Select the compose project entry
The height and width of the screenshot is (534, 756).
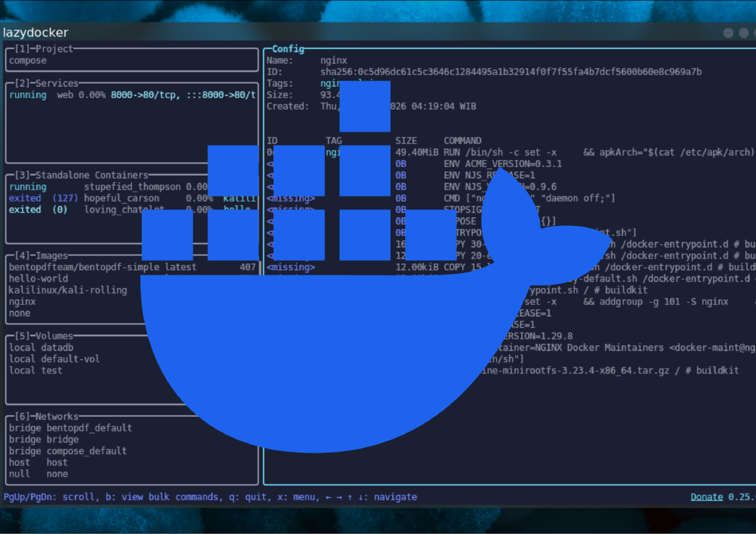(x=28, y=60)
